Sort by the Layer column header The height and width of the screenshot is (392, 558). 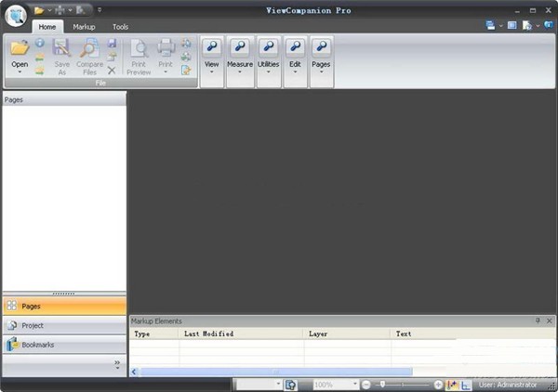(x=347, y=333)
